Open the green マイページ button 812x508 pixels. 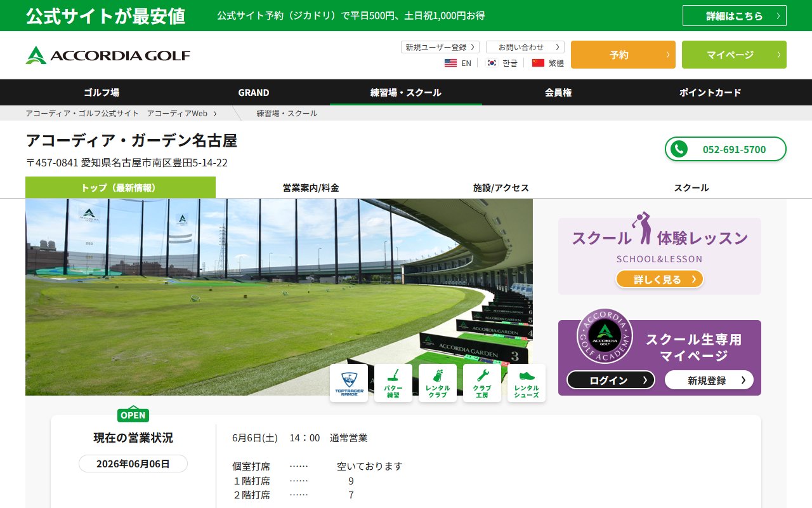coord(734,55)
